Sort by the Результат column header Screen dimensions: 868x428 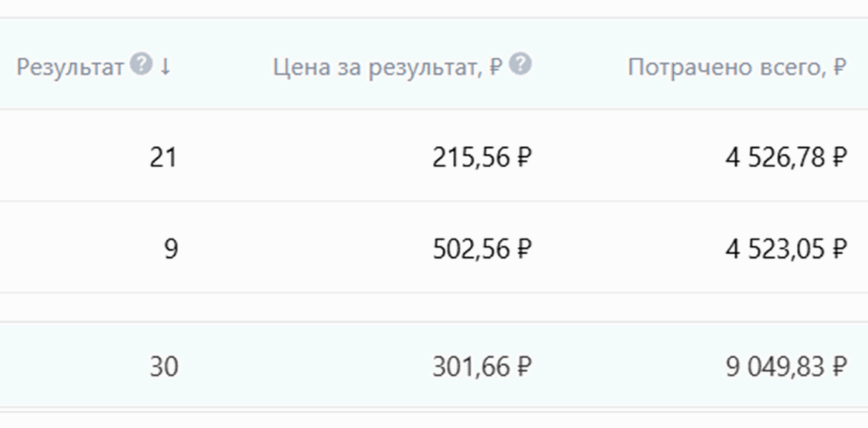coord(69,68)
